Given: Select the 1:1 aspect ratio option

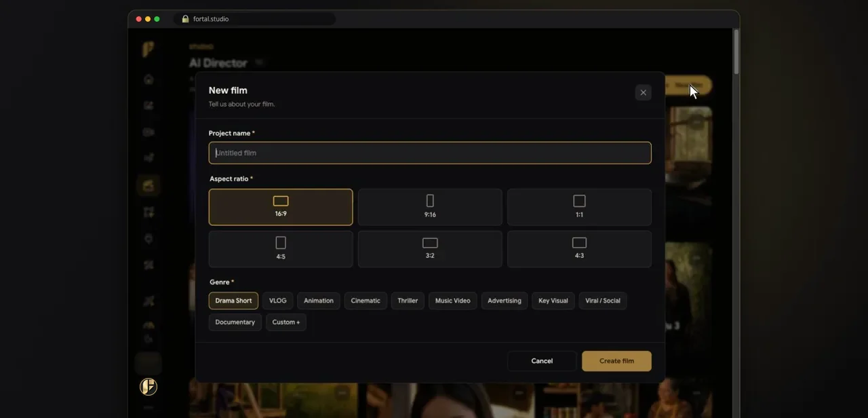Looking at the screenshot, I should point(579,207).
